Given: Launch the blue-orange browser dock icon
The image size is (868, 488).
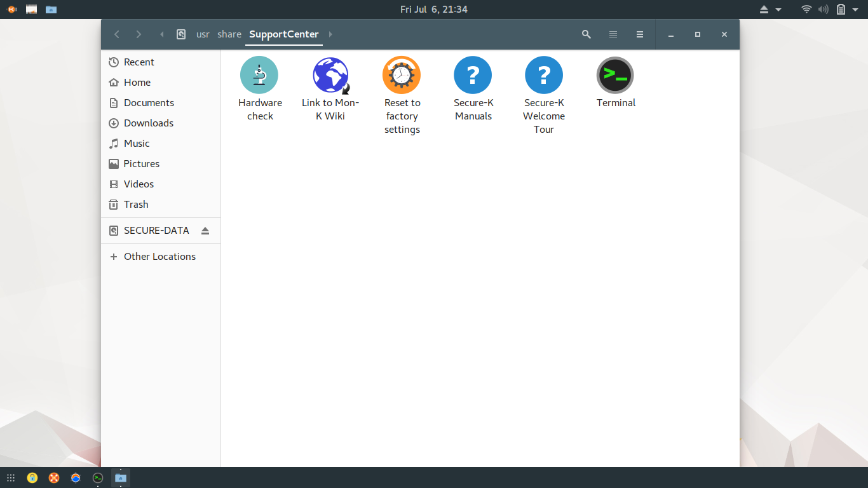Looking at the screenshot, I should point(76,478).
